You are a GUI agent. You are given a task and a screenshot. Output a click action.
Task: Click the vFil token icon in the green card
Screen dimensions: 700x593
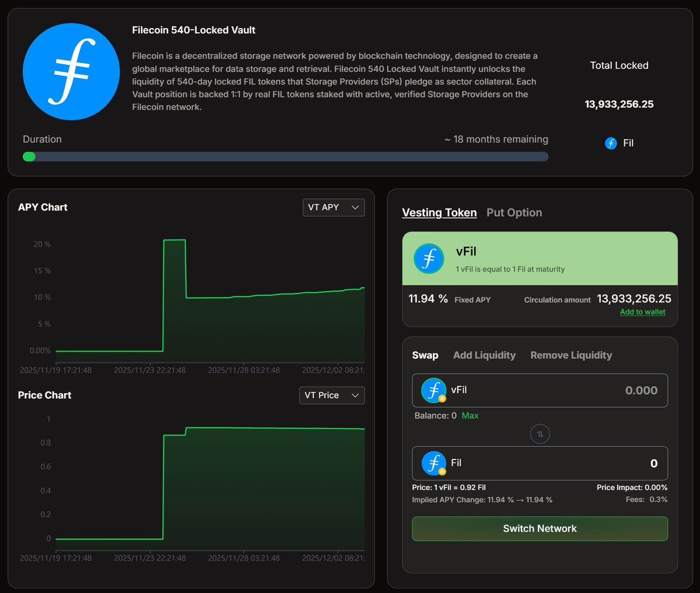429,258
